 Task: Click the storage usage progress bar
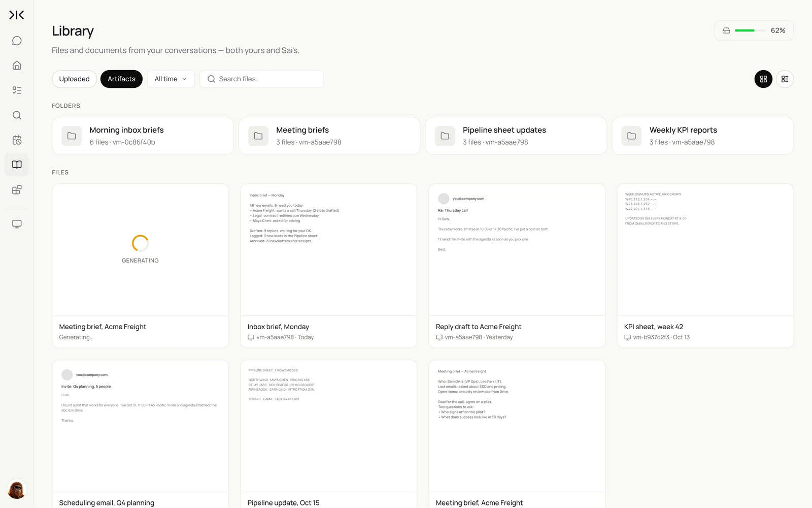tap(750, 30)
